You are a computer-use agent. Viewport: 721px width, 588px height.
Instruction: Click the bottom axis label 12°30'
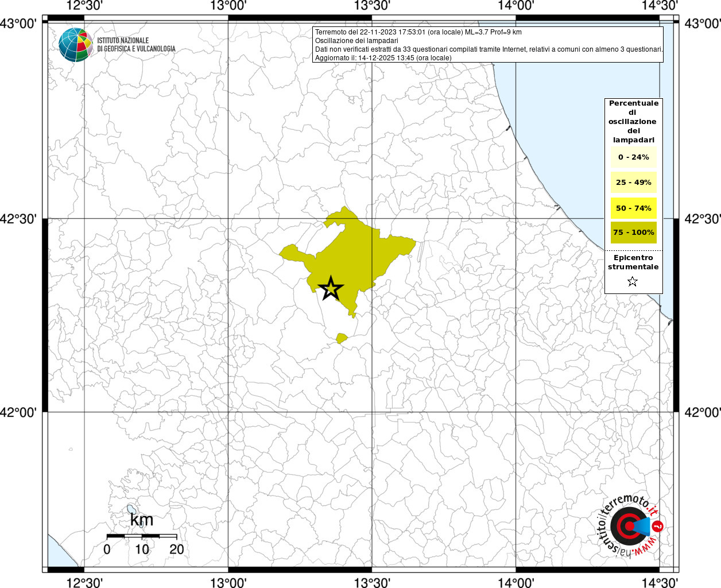pos(84,582)
